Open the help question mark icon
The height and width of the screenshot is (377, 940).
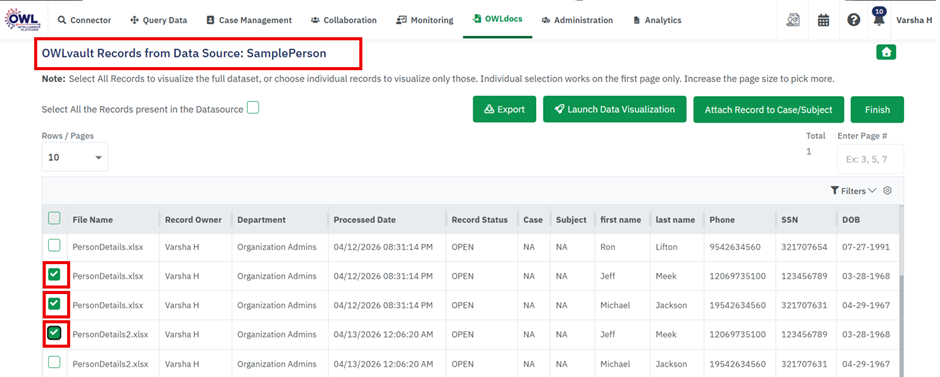(854, 20)
